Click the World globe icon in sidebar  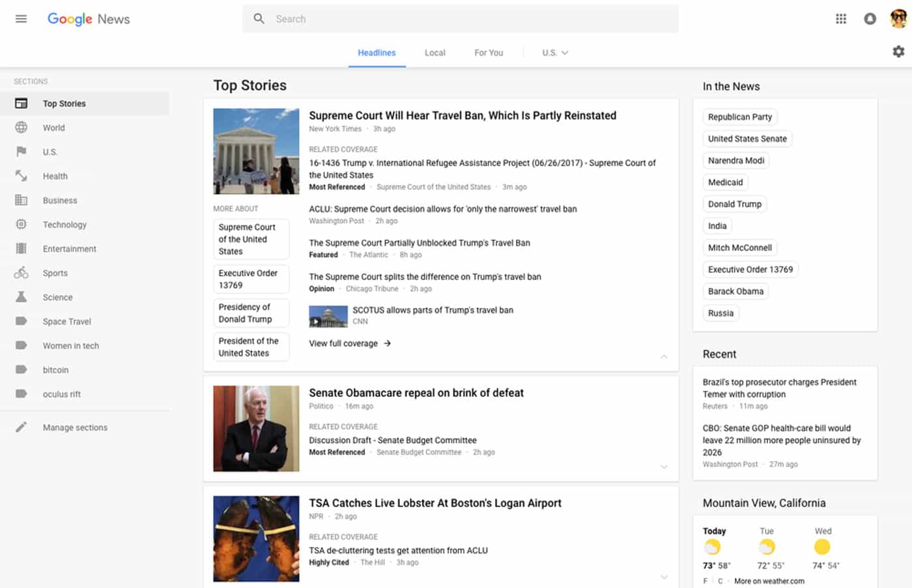(21, 128)
